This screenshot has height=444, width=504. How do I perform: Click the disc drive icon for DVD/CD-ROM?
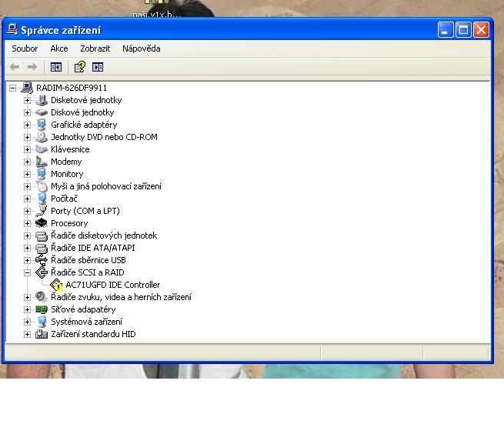(x=42, y=137)
